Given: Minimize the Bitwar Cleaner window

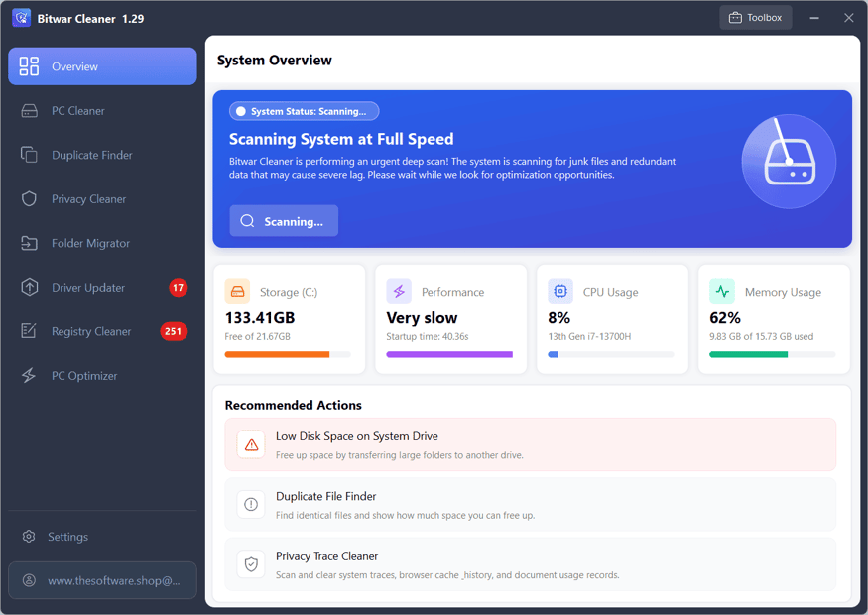Looking at the screenshot, I should click(x=814, y=18).
